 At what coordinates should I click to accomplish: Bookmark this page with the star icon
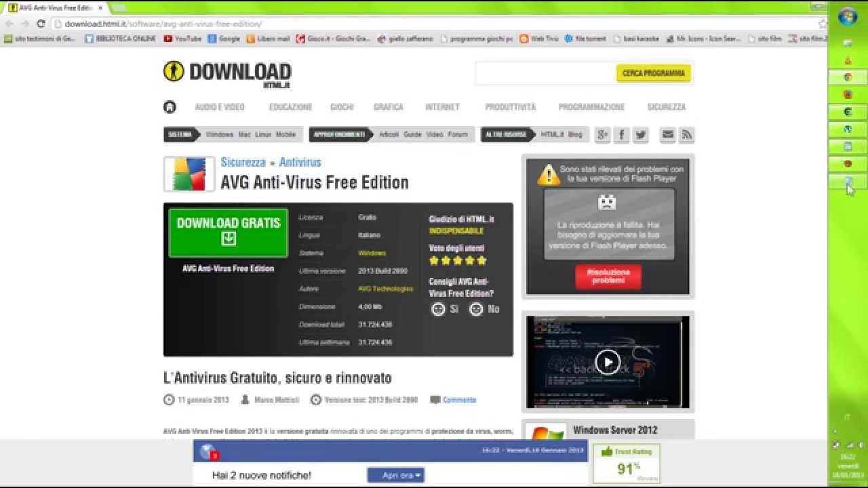(823, 24)
